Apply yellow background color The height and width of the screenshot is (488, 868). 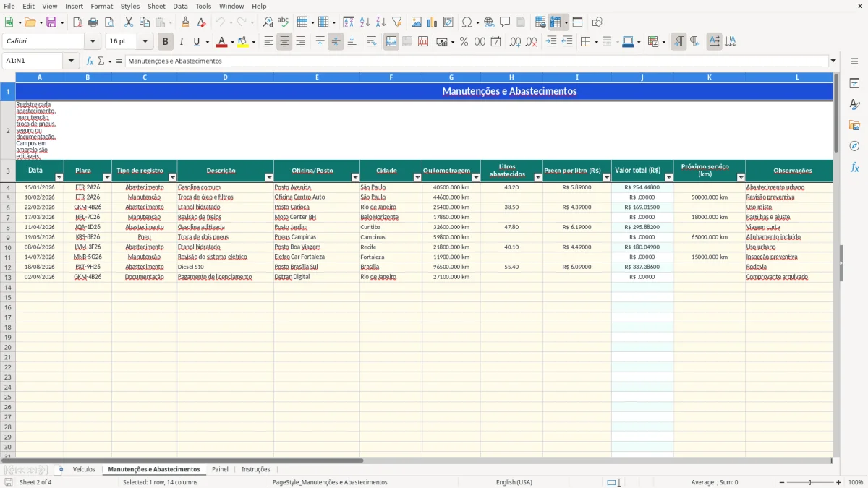tap(242, 42)
